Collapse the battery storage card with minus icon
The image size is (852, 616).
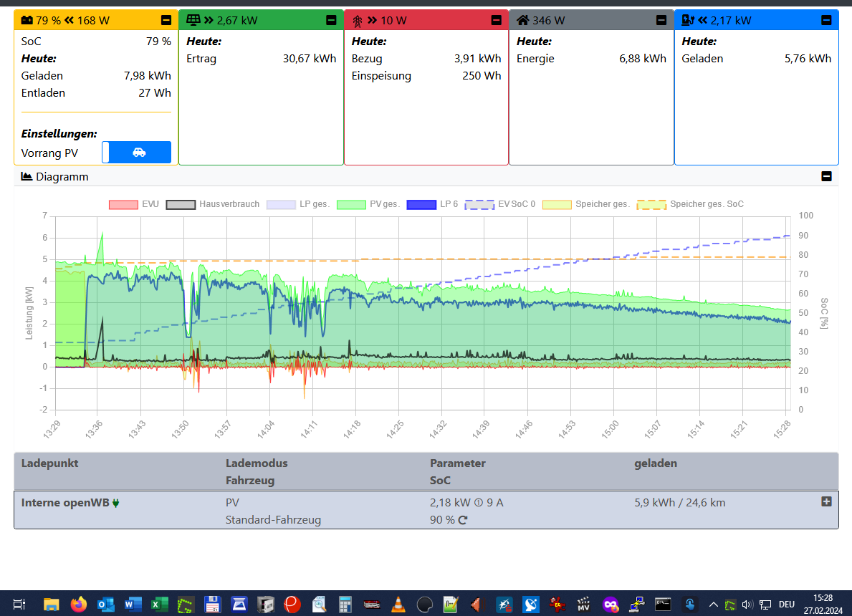166,21
